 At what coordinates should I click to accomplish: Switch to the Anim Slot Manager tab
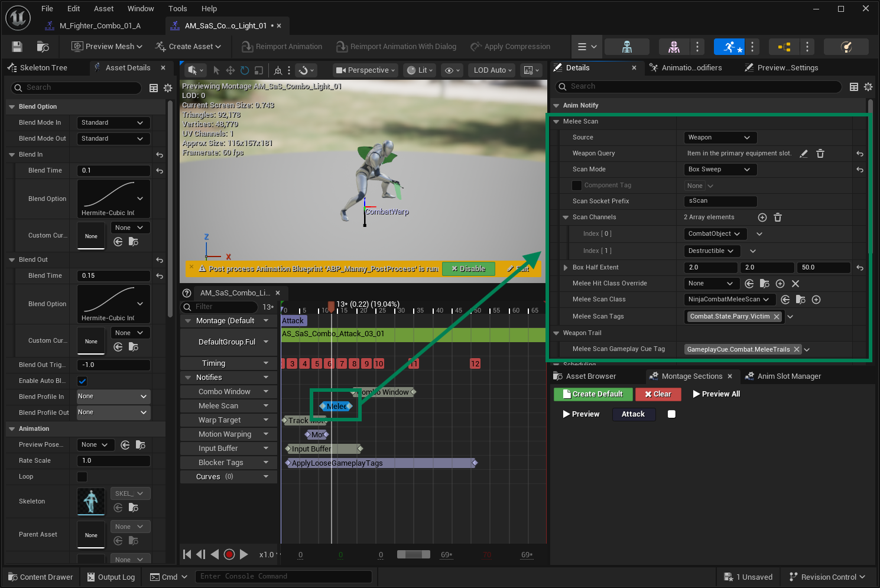tap(783, 376)
